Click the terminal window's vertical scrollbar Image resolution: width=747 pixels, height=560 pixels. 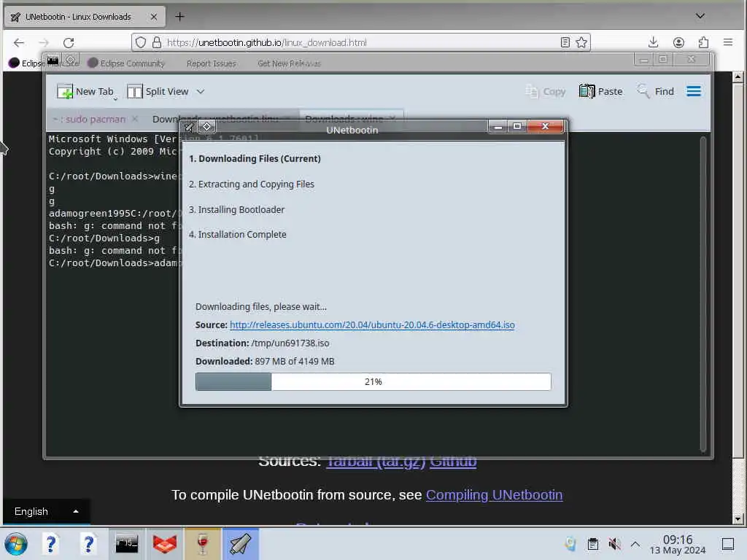703,294
